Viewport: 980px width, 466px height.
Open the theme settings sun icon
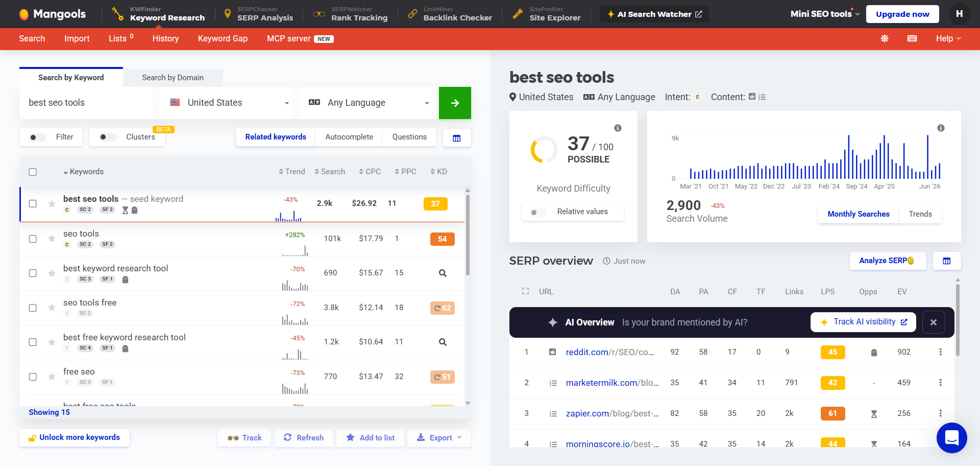[885, 39]
